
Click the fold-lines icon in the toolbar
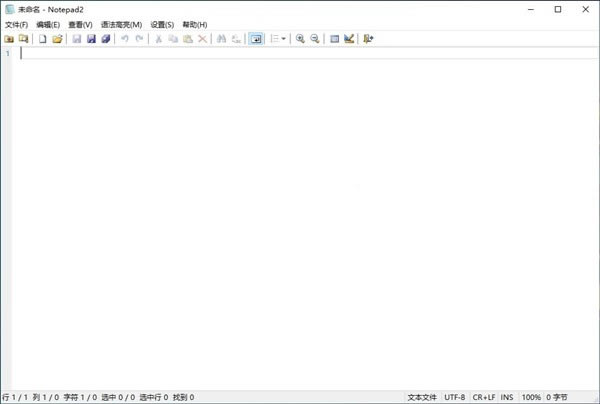coord(275,39)
